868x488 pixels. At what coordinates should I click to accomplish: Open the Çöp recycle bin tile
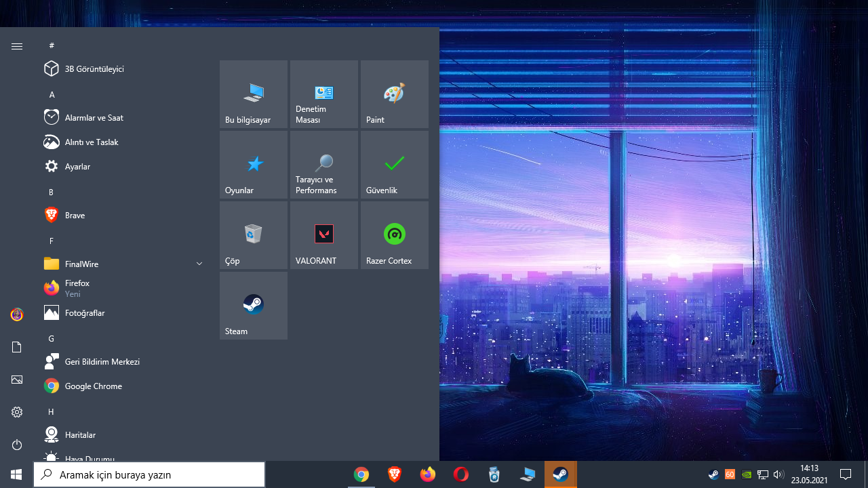click(x=254, y=235)
